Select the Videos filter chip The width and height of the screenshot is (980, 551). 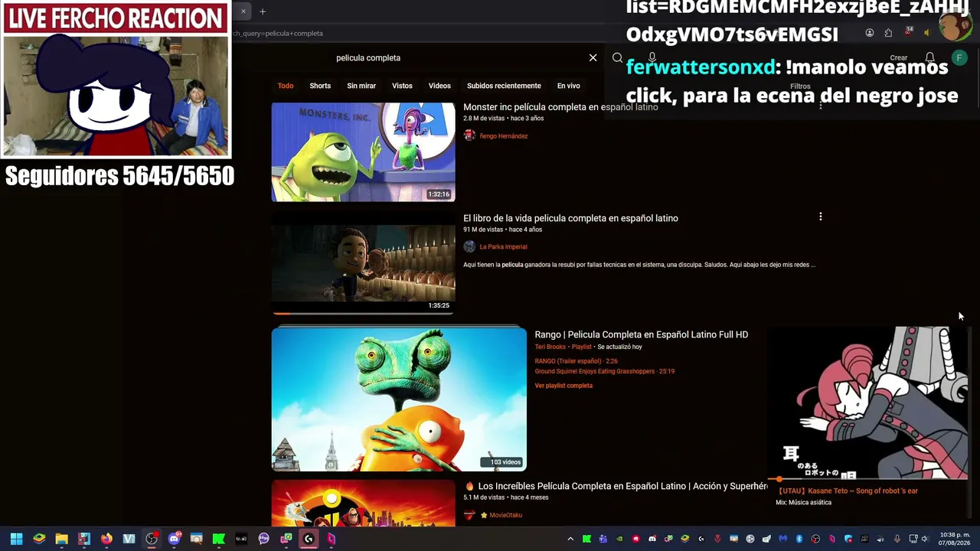tap(439, 86)
